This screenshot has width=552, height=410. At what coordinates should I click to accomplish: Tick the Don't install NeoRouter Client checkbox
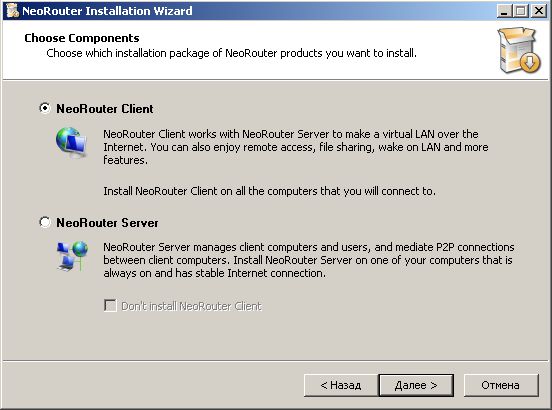pos(110,305)
